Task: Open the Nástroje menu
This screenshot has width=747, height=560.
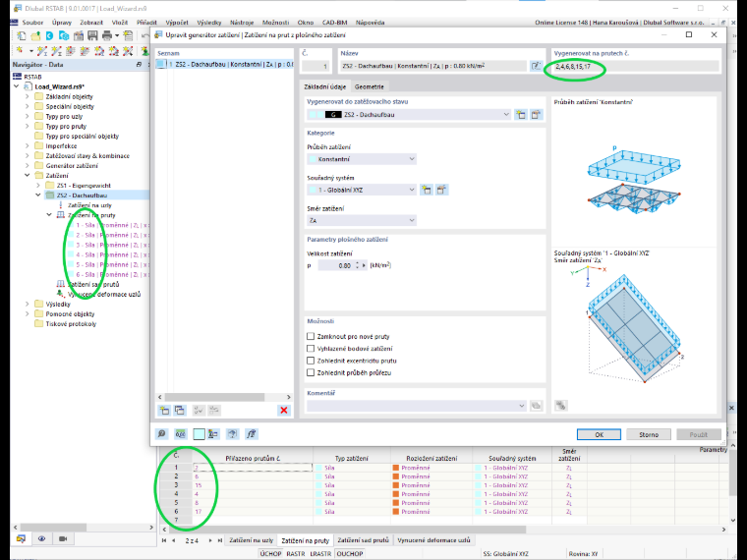Action: click(x=242, y=23)
